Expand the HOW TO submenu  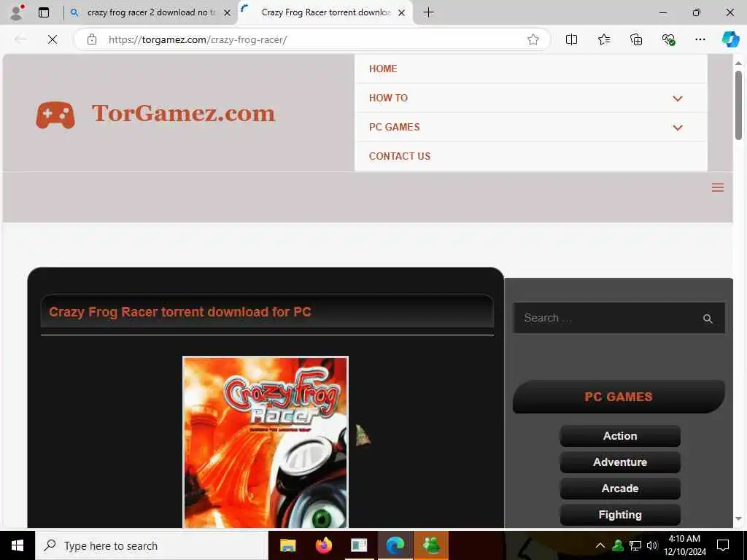coord(678,98)
